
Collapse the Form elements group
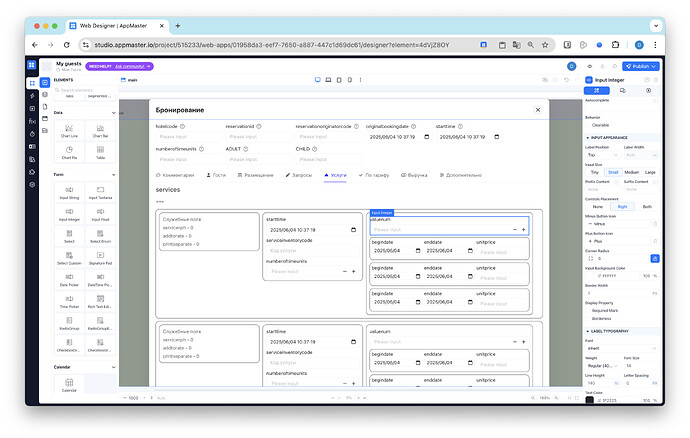[114, 175]
